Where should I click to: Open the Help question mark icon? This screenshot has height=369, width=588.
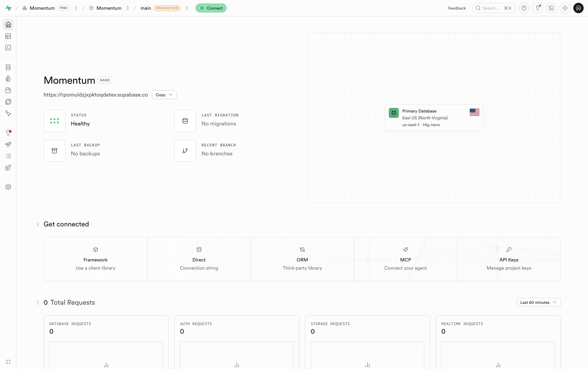(x=524, y=8)
